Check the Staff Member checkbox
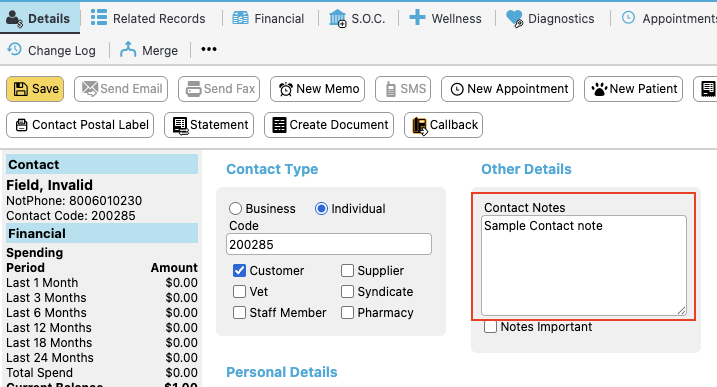The height and width of the screenshot is (387, 717). [x=239, y=312]
